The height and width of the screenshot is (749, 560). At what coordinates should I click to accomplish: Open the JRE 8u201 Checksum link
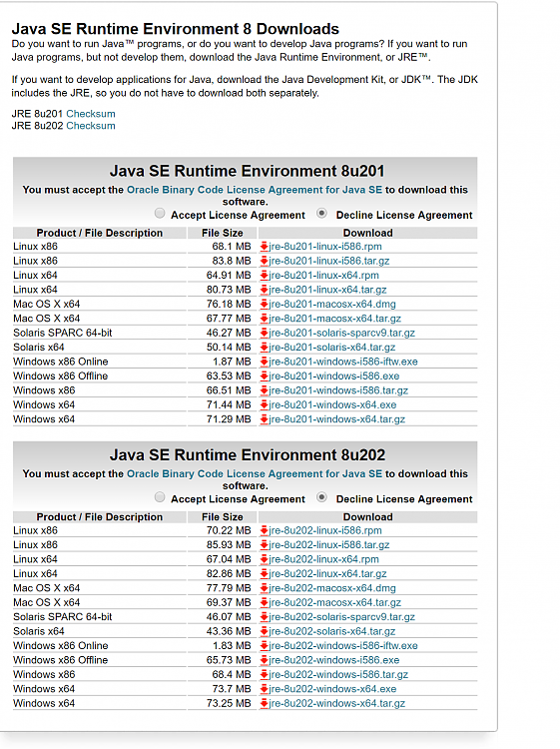(91, 114)
